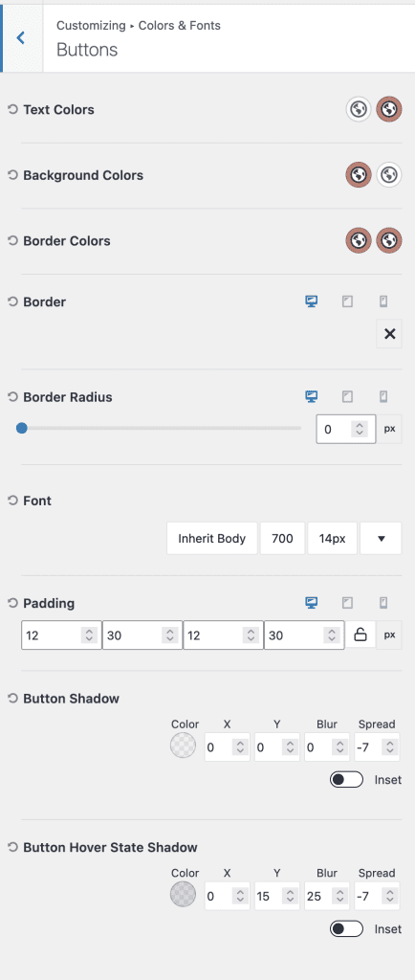Open the 700 font weight selector

pos(283,539)
